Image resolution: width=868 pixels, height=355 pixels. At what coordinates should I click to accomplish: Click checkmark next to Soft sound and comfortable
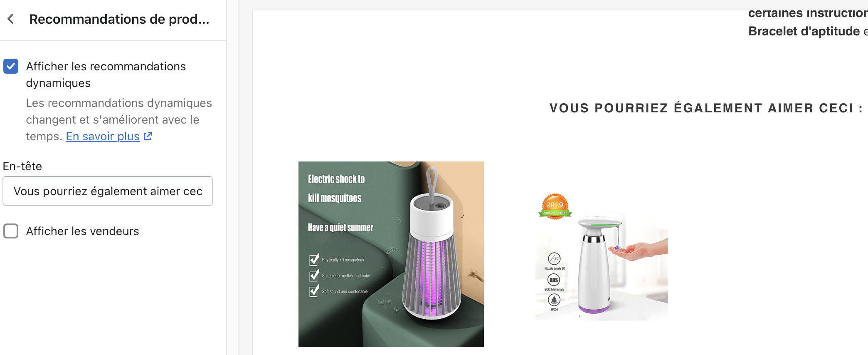point(314,291)
